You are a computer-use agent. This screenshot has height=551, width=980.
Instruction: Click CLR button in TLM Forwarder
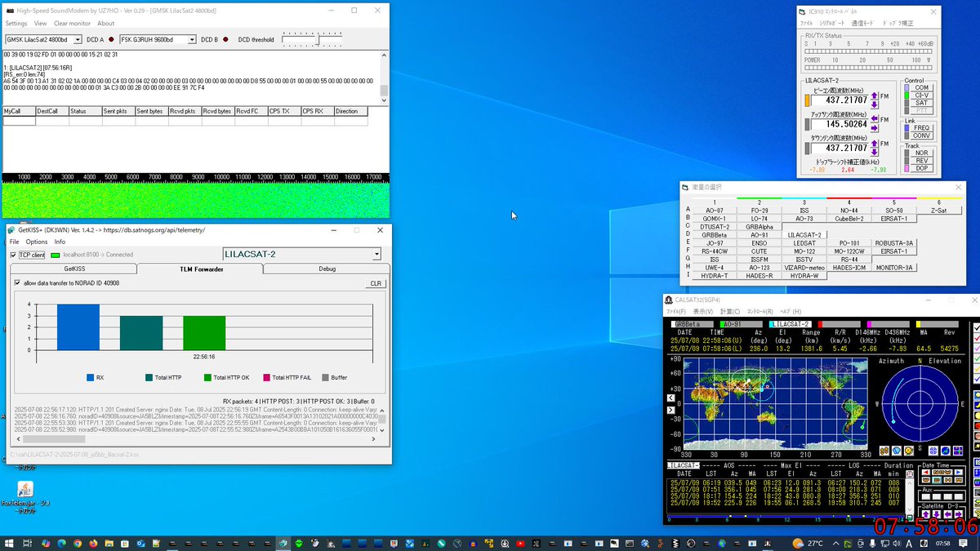click(376, 283)
